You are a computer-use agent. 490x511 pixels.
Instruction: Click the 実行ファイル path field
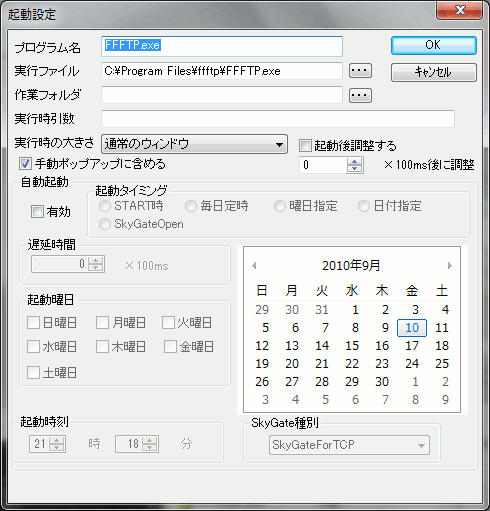pos(222,71)
